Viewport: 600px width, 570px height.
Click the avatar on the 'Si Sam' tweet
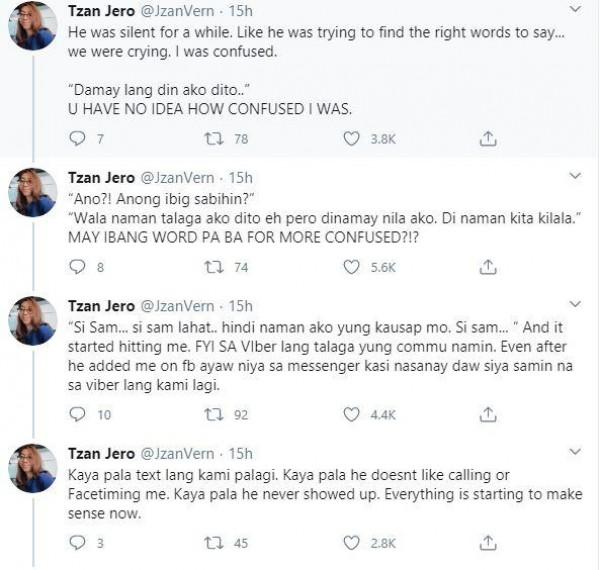[x=34, y=321]
